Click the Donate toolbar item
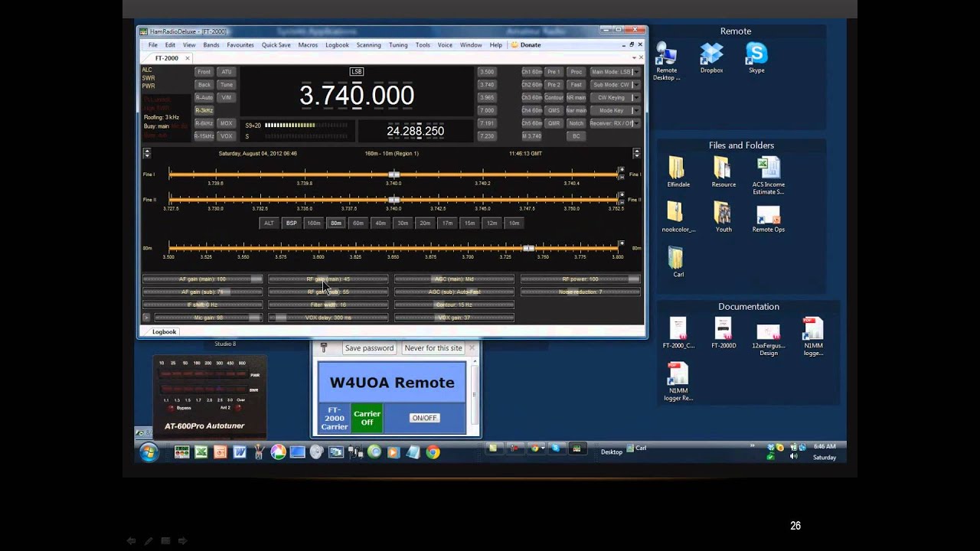Viewport: 980px width, 551px height. pos(526,45)
